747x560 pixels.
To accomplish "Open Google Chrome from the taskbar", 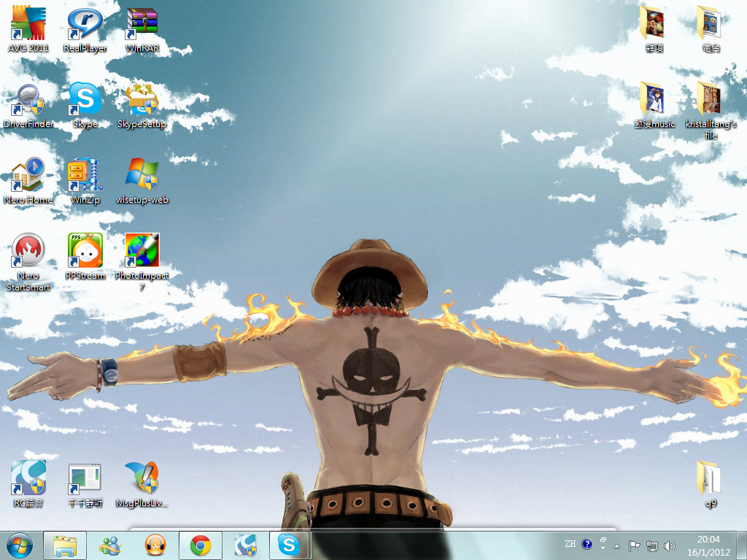I will point(201,545).
